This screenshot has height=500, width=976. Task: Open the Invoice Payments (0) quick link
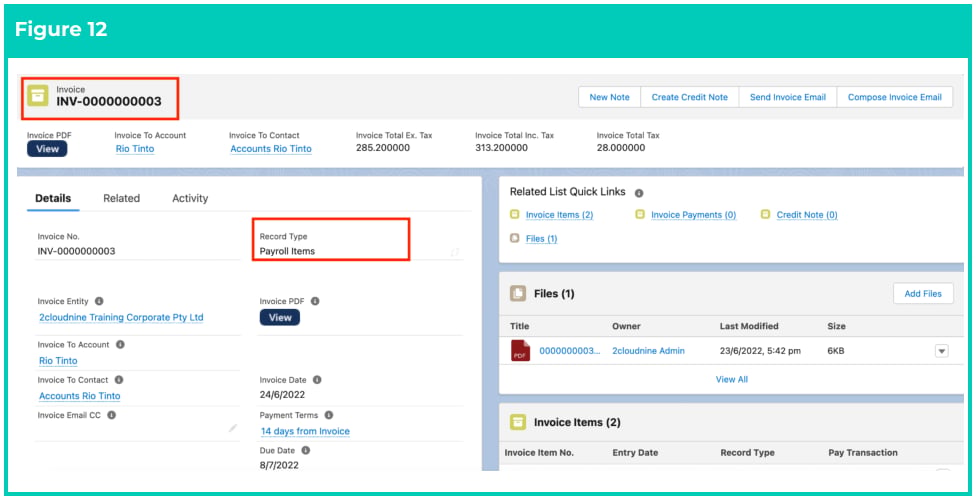coord(693,215)
